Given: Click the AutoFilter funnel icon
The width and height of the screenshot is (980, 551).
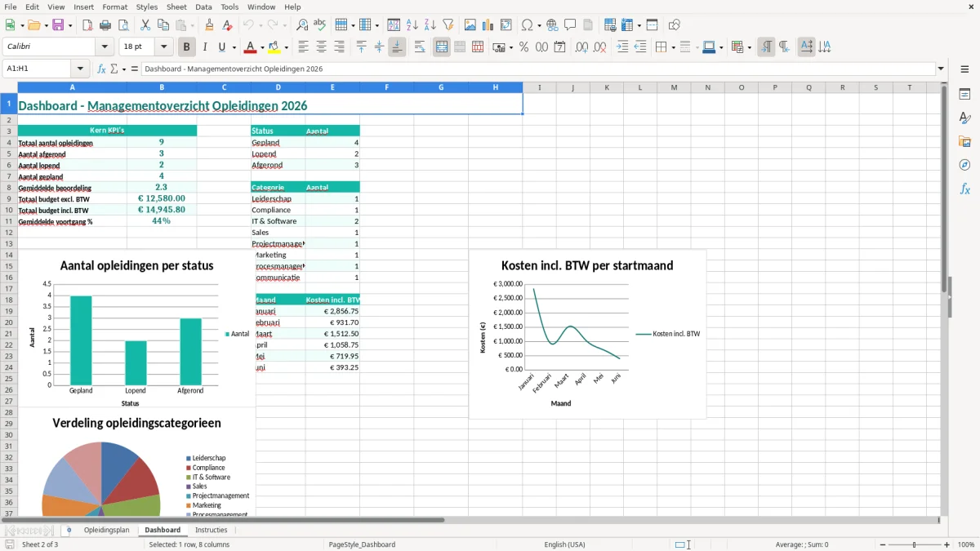Looking at the screenshot, I should [448, 25].
